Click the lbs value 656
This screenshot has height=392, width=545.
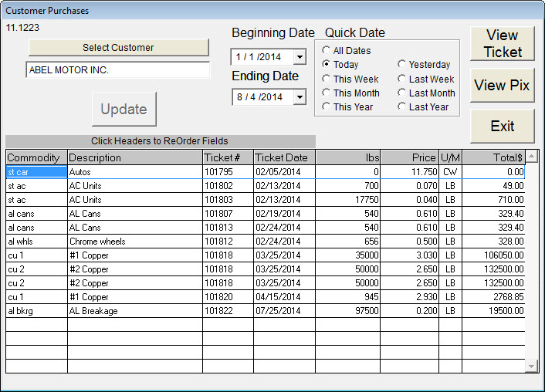pos(348,242)
